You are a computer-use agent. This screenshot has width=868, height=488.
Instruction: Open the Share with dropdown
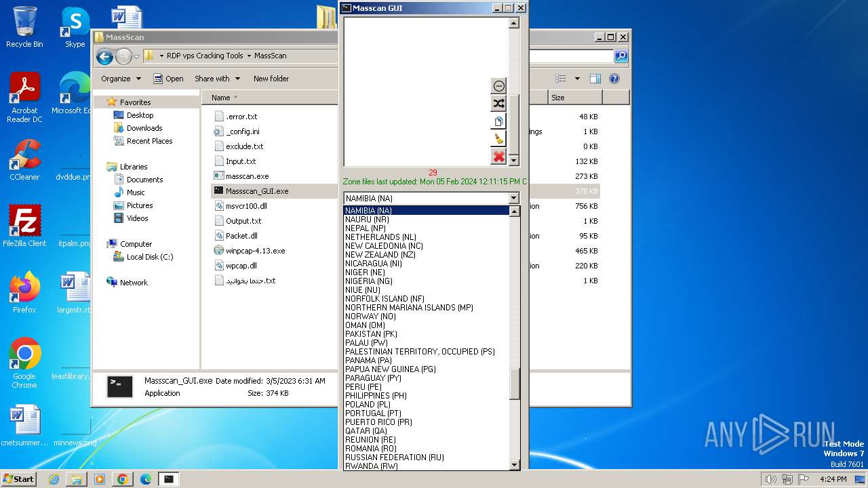point(217,79)
